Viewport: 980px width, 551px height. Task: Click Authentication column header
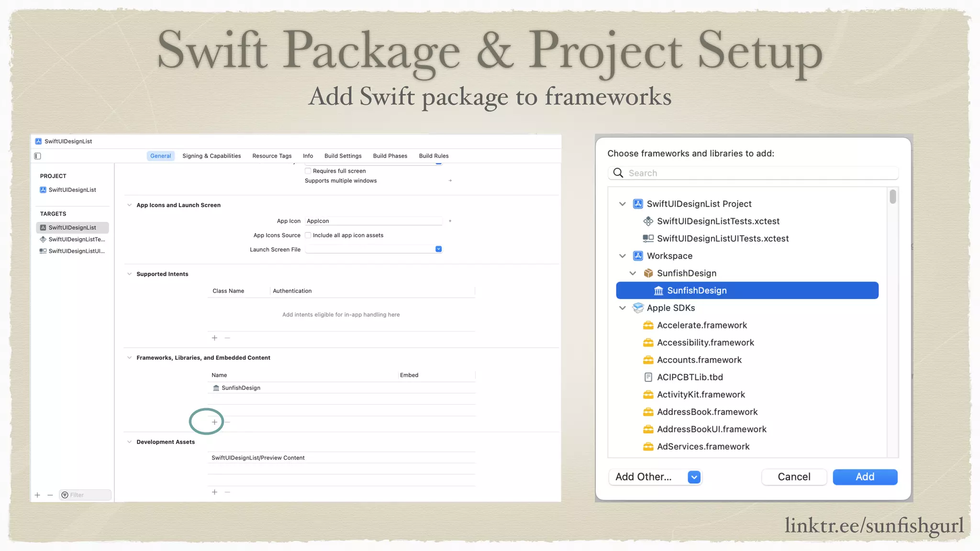[x=292, y=291]
